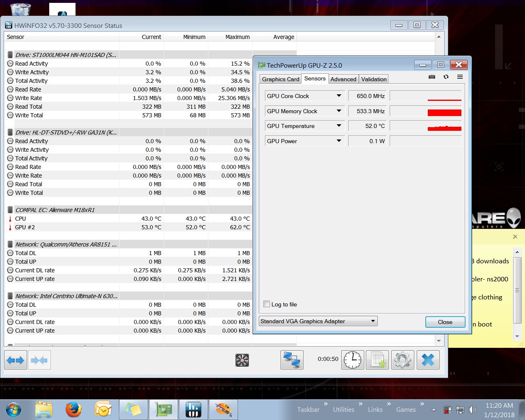Click the Average column header
The height and width of the screenshot is (420, 525).
pos(274,37)
